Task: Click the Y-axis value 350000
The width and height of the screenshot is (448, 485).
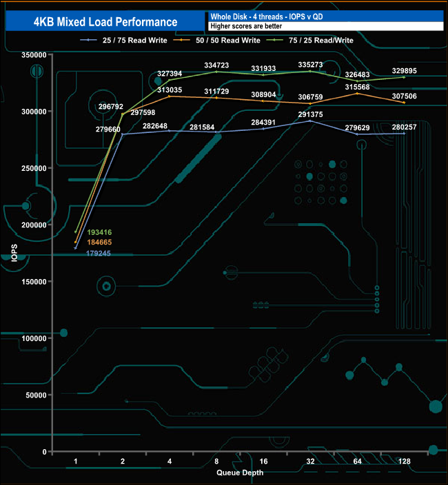Action: 34,55
